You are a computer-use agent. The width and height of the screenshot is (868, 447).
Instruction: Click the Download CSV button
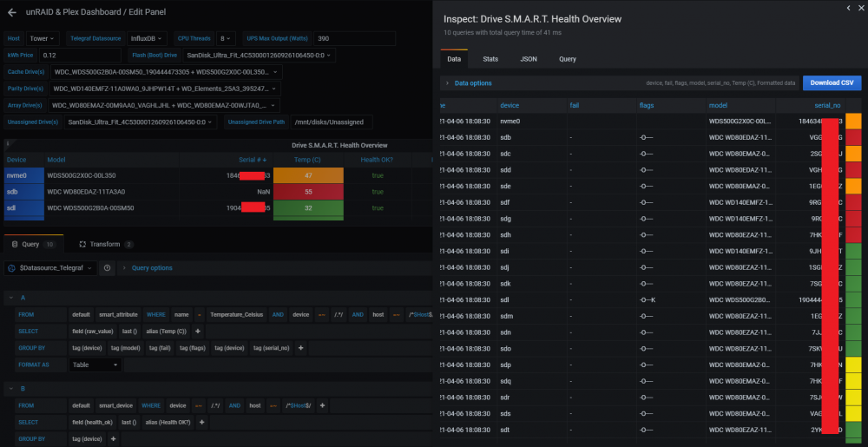click(x=832, y=83)
